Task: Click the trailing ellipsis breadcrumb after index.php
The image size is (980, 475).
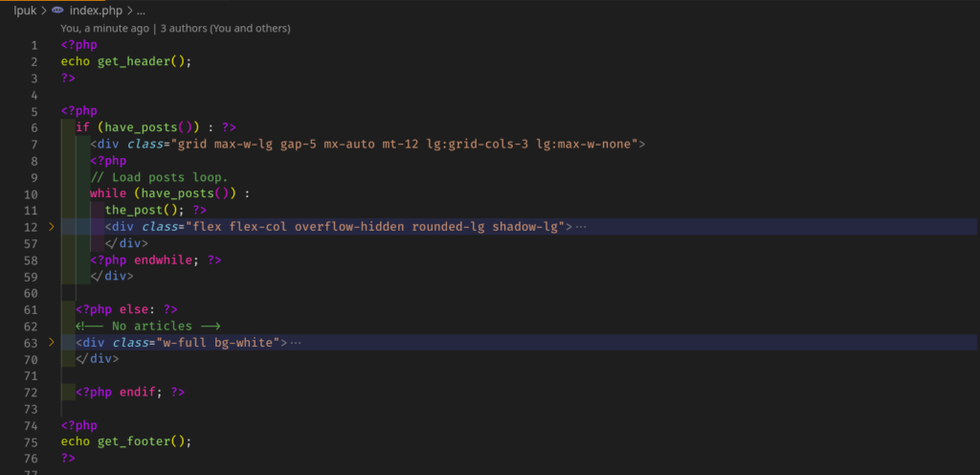Action: (142, 11)
